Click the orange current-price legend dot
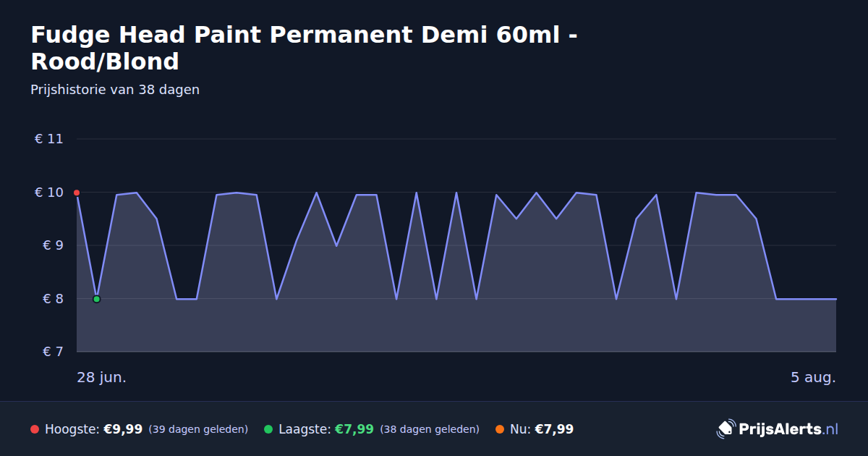The height and width of the screenshot is (456, 868). [500, 429]
